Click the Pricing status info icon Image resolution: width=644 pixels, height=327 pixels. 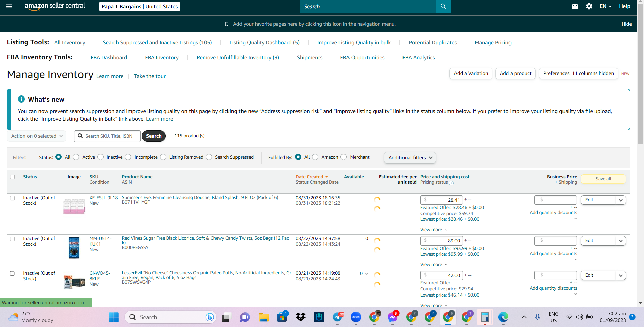[x=451, y=183]
